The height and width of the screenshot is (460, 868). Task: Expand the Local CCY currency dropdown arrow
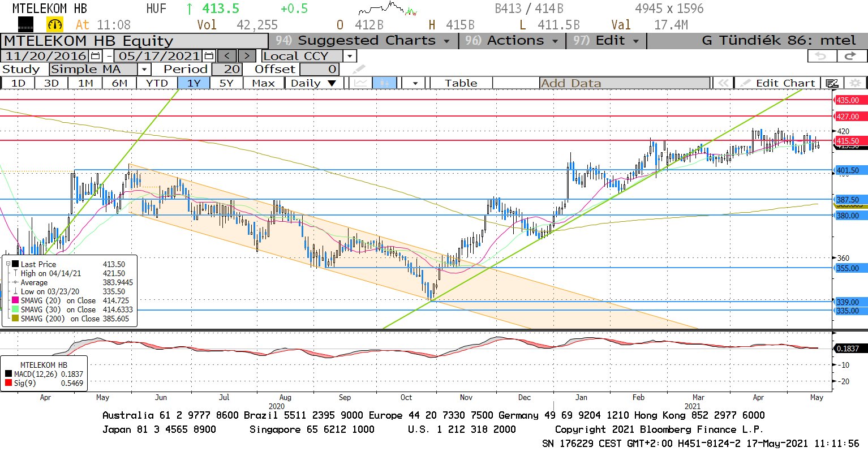[x=350, y=56]
